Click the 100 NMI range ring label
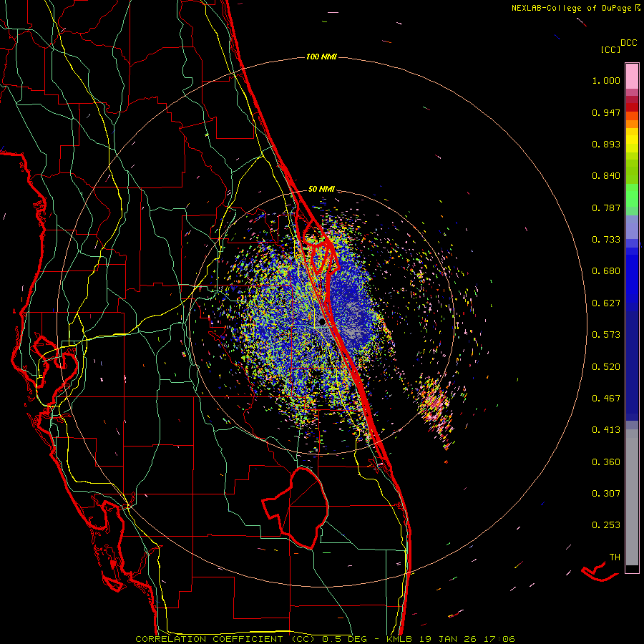The image size is (644, 644). (321, 57)
